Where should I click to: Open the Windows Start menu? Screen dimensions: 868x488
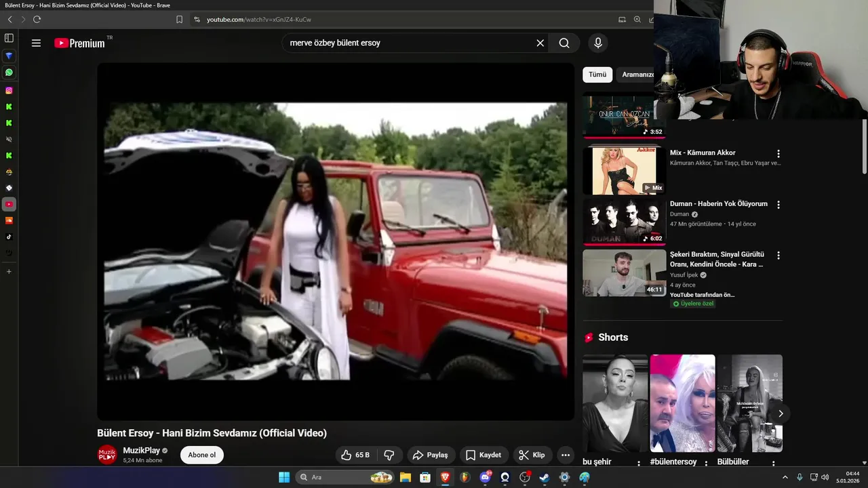(x=284, y=477)
